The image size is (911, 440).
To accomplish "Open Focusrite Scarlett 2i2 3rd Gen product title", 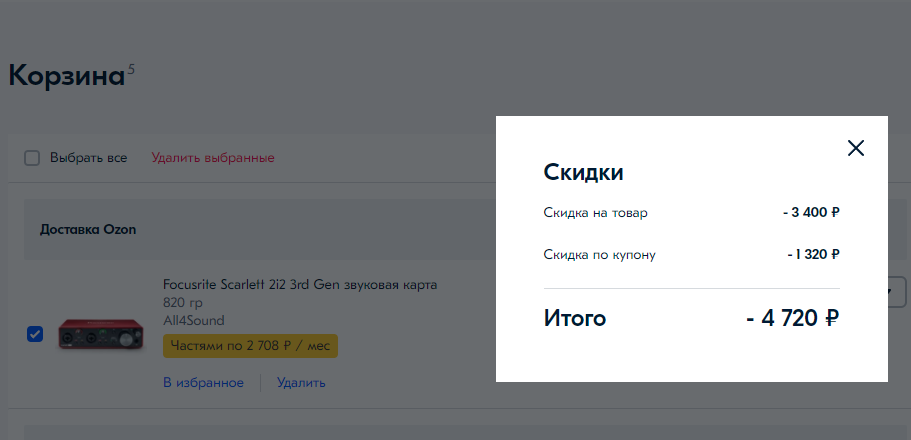I will [300, 285].
